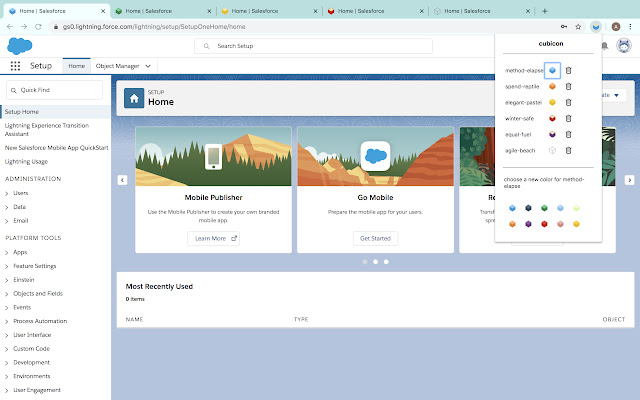
Task: Click the Quick Find input box
Action: 54,90
